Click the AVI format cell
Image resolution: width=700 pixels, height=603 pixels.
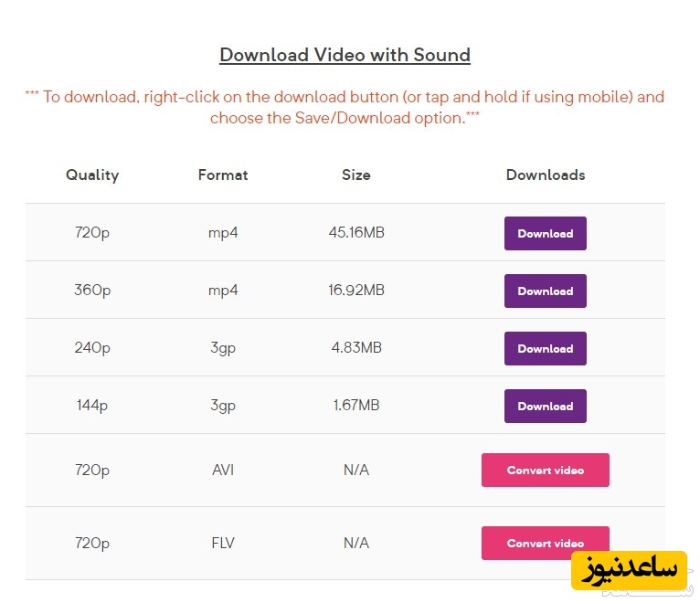(x=223, y=470)
